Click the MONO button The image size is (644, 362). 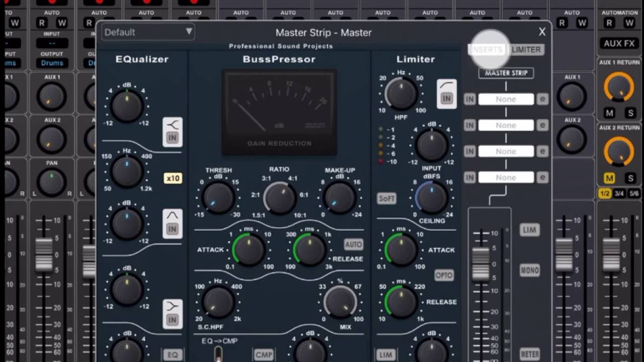pyautogui.click(x=529, y=270)
